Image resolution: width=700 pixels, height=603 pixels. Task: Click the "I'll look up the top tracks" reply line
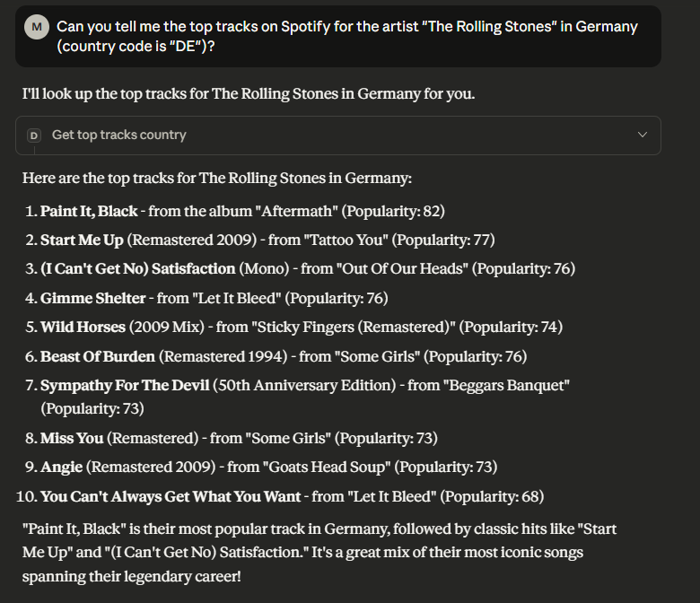click(241, 94)
